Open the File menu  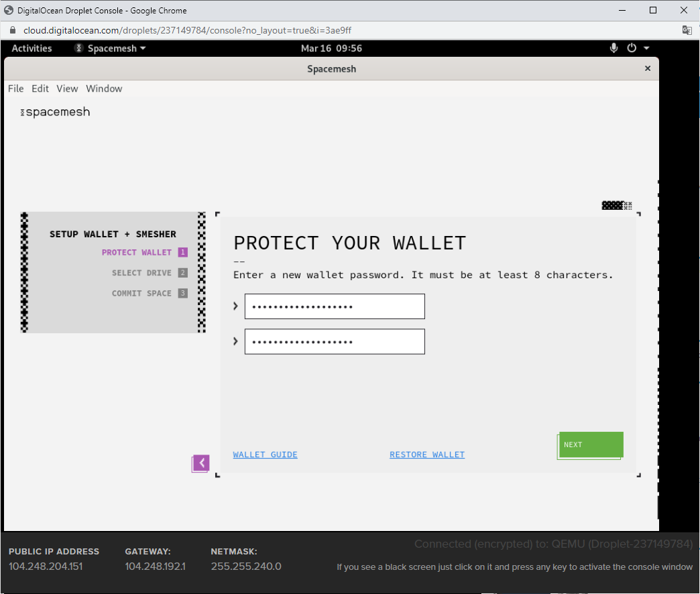click(x=15, y=88)
